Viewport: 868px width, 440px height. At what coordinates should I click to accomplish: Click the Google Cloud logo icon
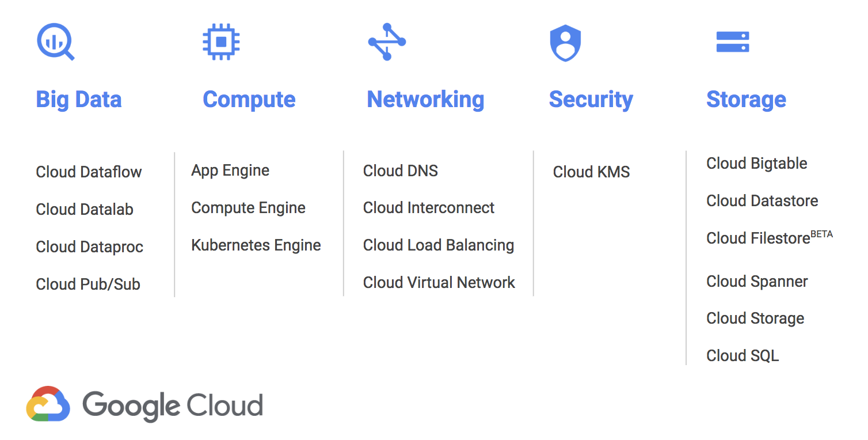point(48,404)
